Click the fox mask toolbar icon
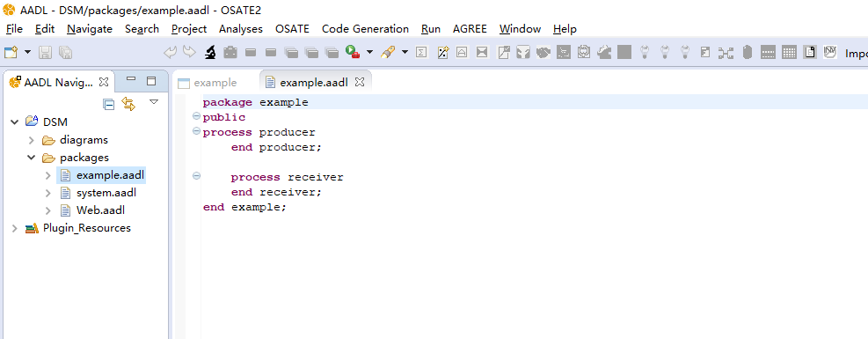868x339 pixels. pos(523,52)
